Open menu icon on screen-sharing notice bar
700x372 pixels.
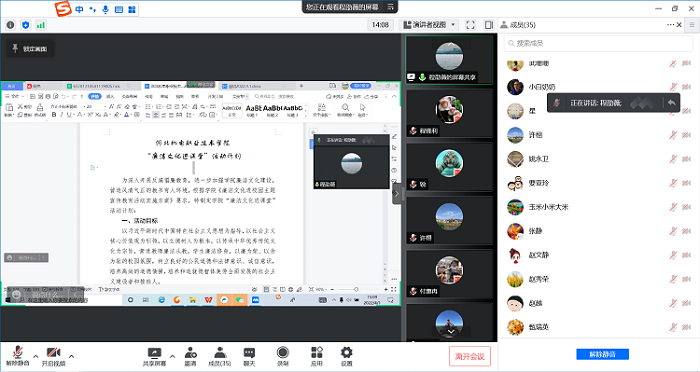coord(390,7)
